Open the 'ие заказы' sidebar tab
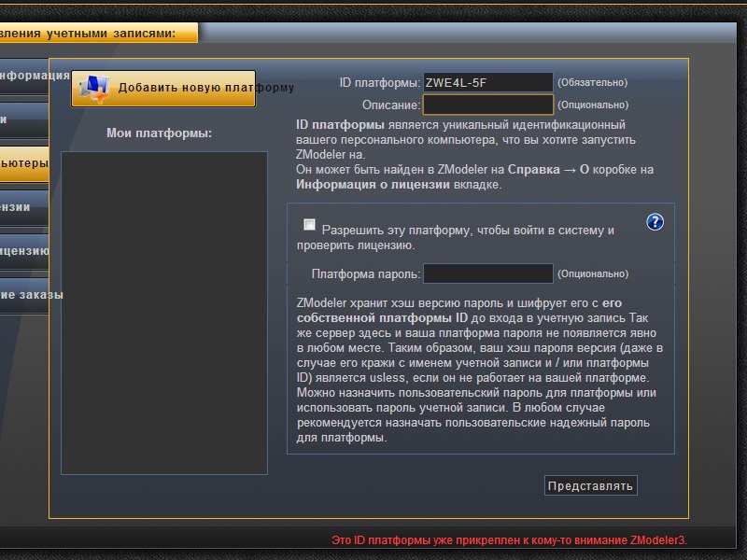Image resolution: width=747 pixels, height=560 pixels. (24, 295)
